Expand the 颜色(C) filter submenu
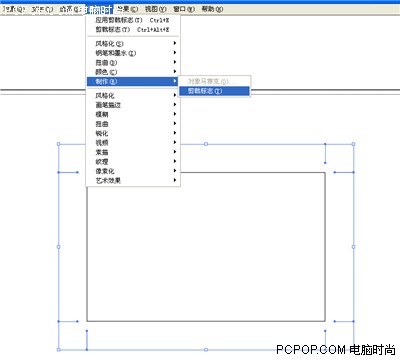 tap(133, 72)
